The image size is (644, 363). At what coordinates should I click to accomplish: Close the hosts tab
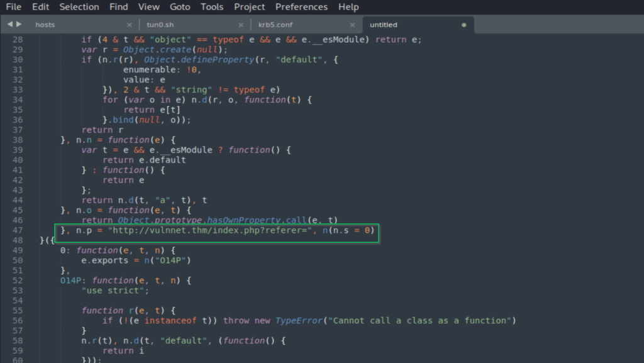pyautogui.click(x=130, y=25)
